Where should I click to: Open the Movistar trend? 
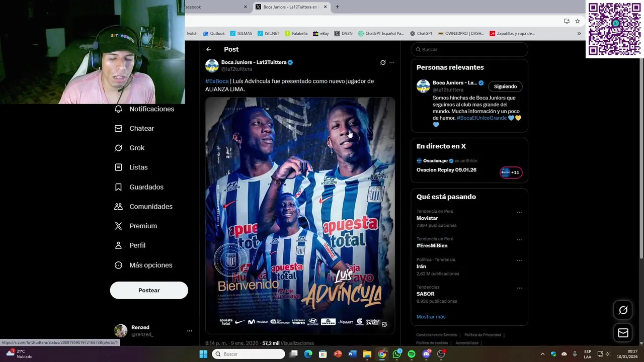pyautogui.click(x=427, y=218)
